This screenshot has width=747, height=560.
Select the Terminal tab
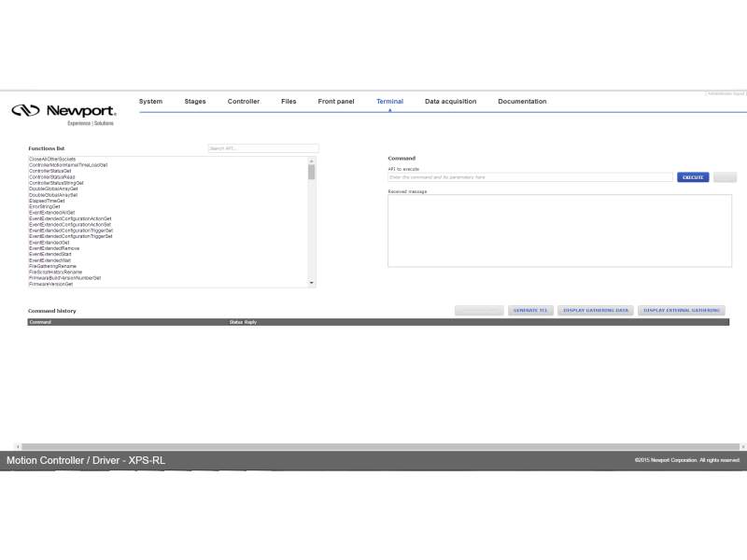coord(389,101)
